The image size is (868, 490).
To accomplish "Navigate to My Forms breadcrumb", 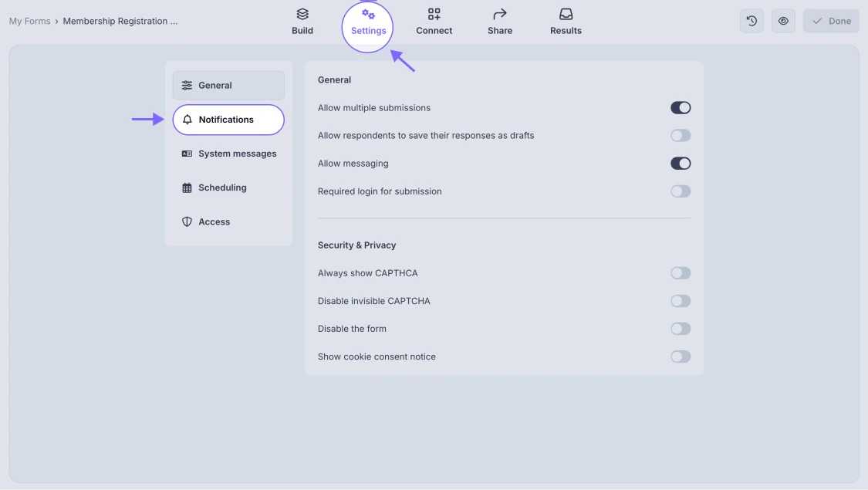I will [29, 21].
